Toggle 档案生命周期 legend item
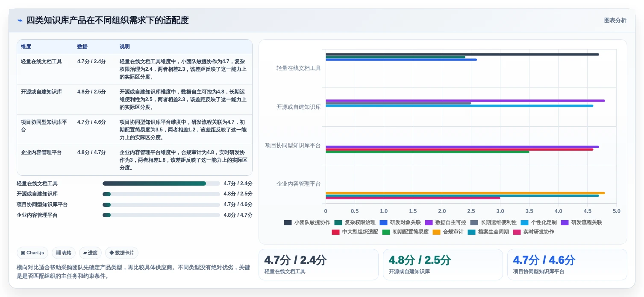644x297 pixels. coord(488,232)
